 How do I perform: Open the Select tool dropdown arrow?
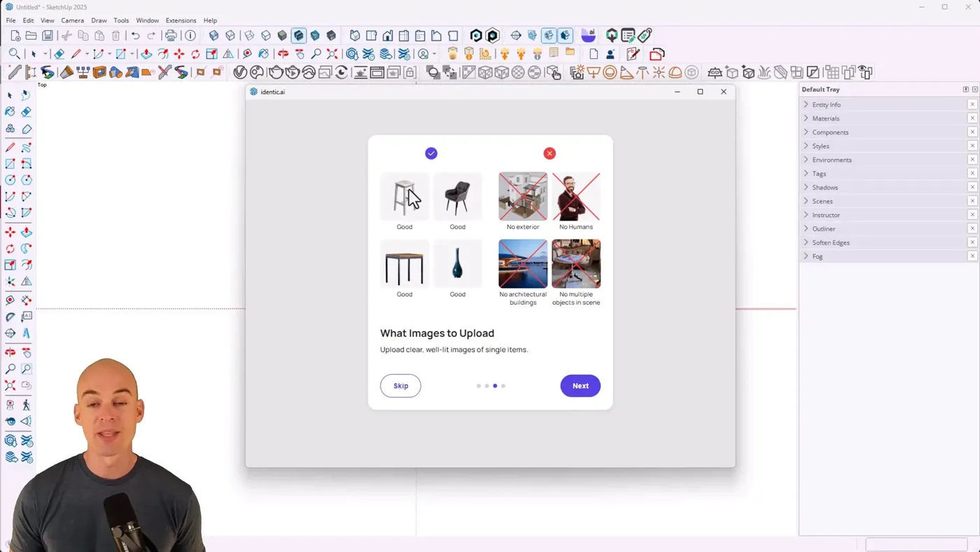click(45, 54)
